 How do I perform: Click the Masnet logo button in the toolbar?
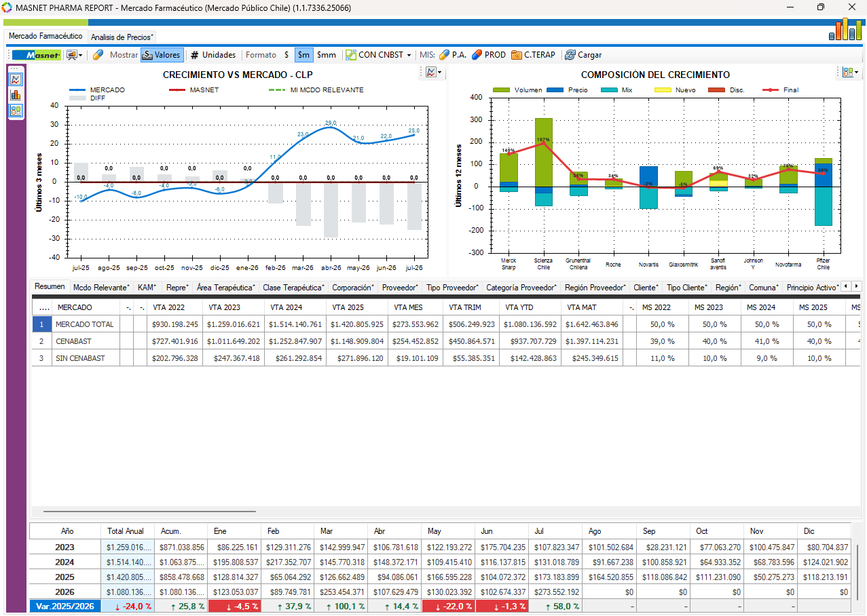tap(37, 55)
